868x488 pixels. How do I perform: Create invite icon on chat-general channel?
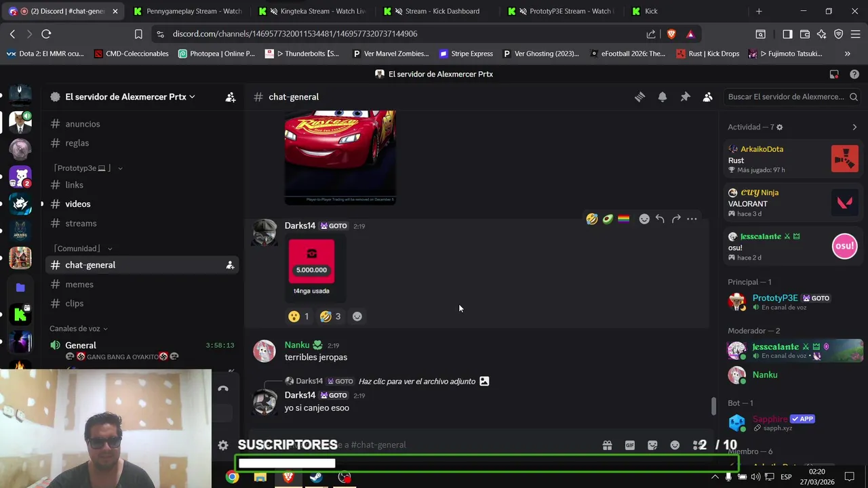[x=230, y=265]
